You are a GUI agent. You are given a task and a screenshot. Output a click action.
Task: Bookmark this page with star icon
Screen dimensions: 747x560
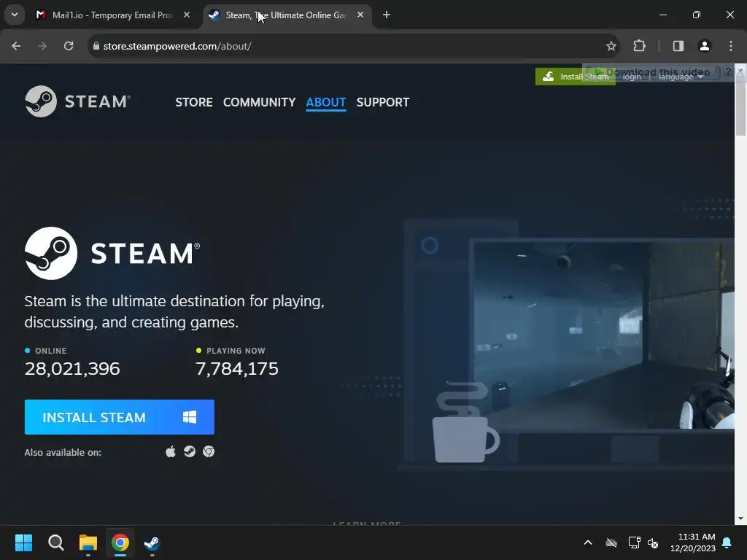tap(611, 46)
